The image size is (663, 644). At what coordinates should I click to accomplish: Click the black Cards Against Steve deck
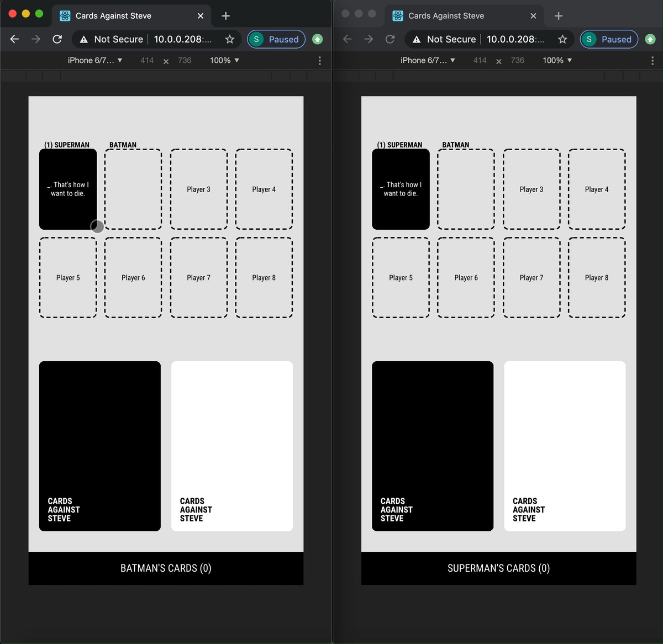pyautogui.click(x=99, y=446)
